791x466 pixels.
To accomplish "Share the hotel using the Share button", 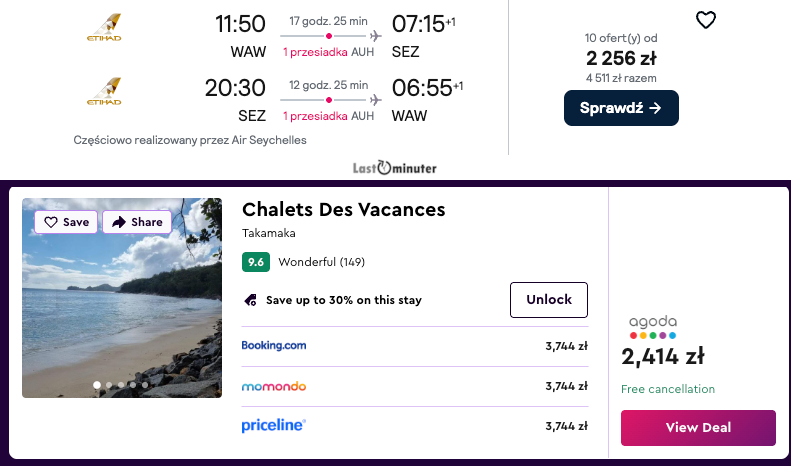I will (x=137, y=222).
